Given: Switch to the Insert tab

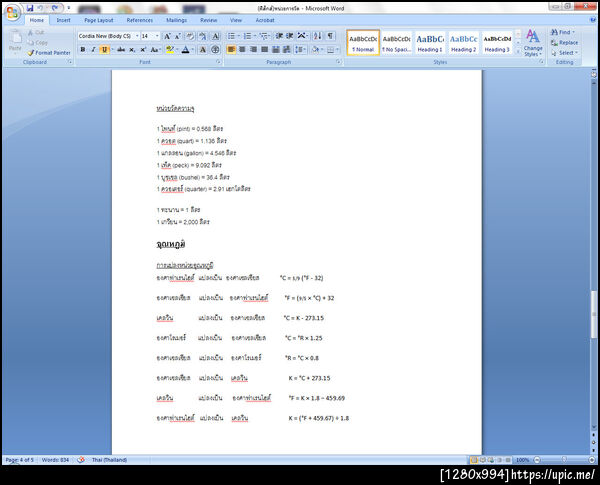Looking at the screenshot, I should coord(63,20).
